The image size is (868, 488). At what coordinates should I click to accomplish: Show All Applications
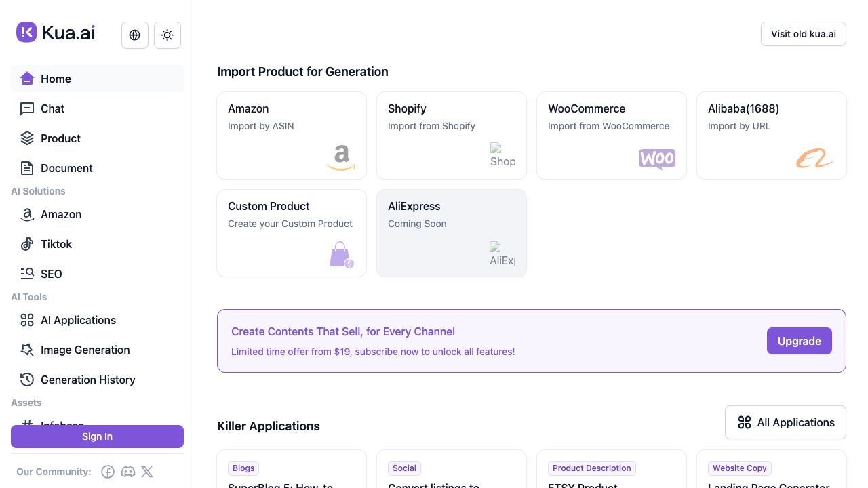(x=785, y=422)
